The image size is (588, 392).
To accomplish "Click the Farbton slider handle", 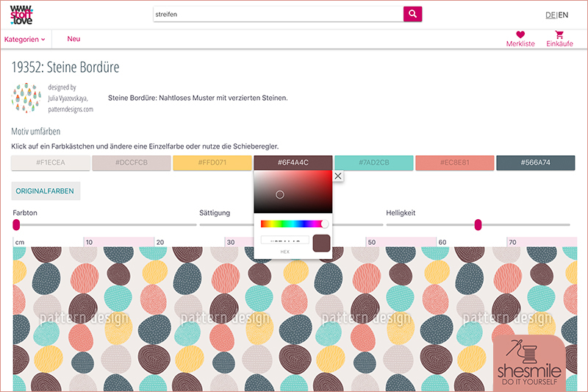I will click(16, 225).
